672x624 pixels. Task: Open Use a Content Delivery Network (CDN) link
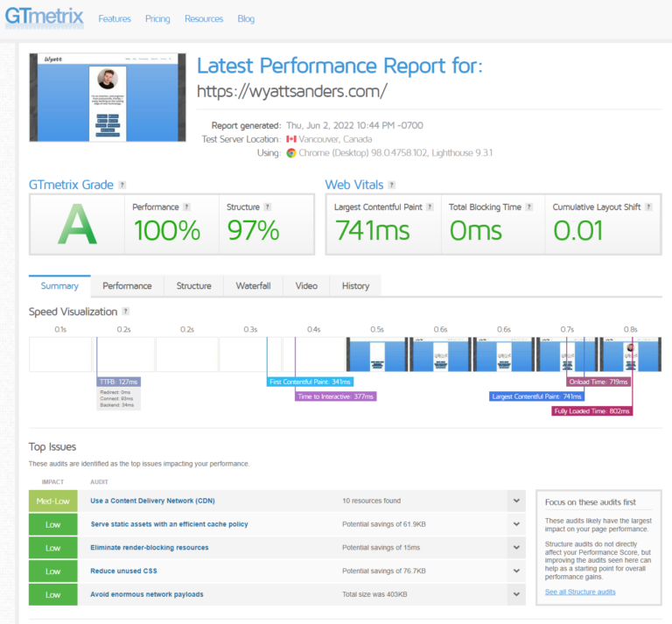tap(152, 501)
